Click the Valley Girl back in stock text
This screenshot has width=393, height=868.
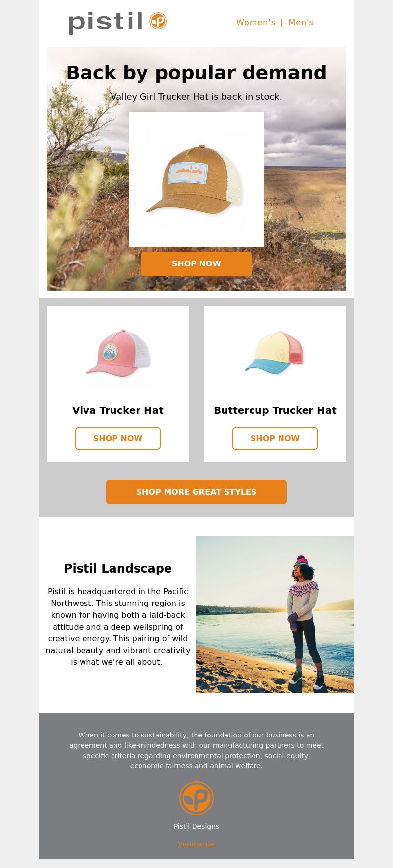pos(196,97)
